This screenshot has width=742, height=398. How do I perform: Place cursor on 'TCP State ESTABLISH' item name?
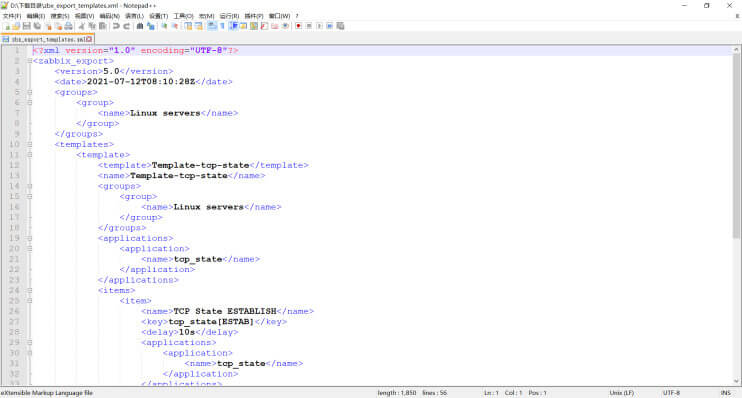tap(225, 311)
